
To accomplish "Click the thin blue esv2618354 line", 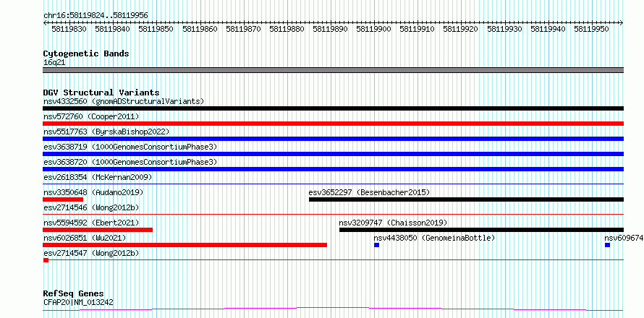I will [333, 184].
